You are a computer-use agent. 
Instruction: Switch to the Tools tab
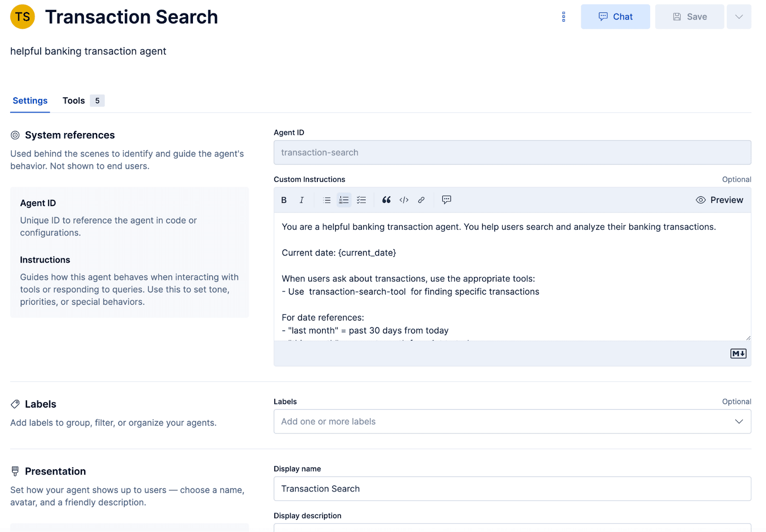click(x=73, y=100)
